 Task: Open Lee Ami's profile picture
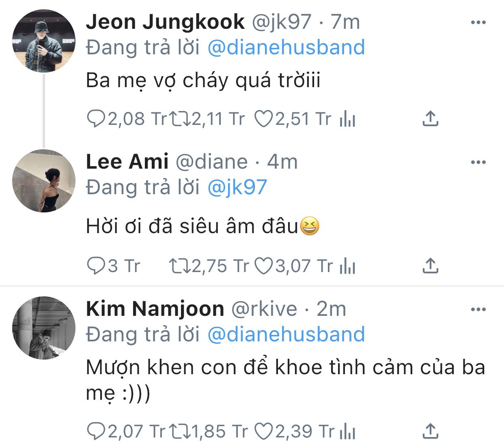pyautogui.click(x=44, y=181)
